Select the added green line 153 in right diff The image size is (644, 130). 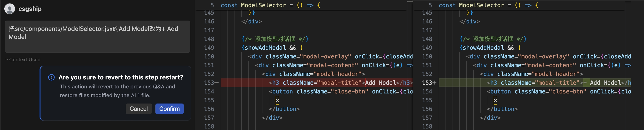[x=533, y=83]
